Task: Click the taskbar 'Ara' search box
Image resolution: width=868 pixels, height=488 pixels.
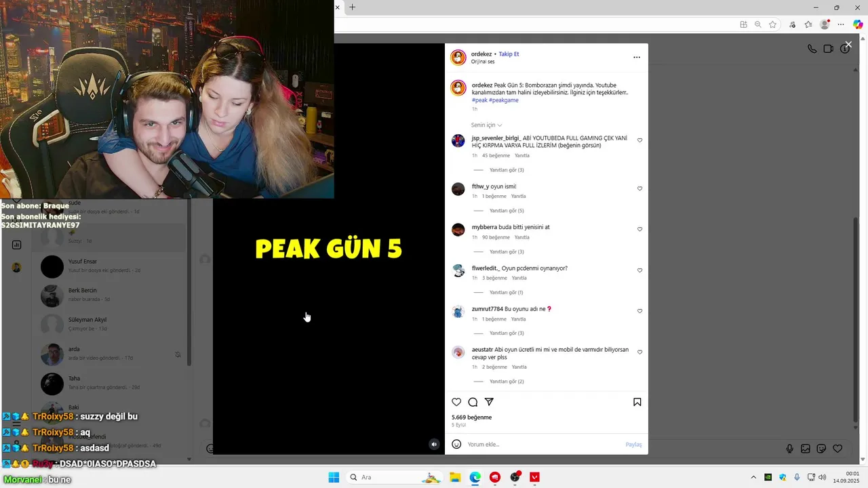Action: (x=395, y=477)
